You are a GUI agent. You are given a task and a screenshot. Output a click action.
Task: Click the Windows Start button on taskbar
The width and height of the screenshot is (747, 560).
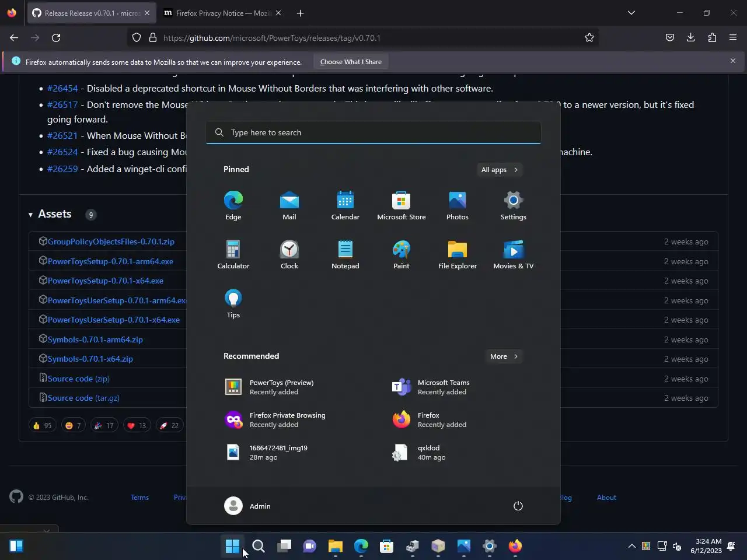point(232,546)
